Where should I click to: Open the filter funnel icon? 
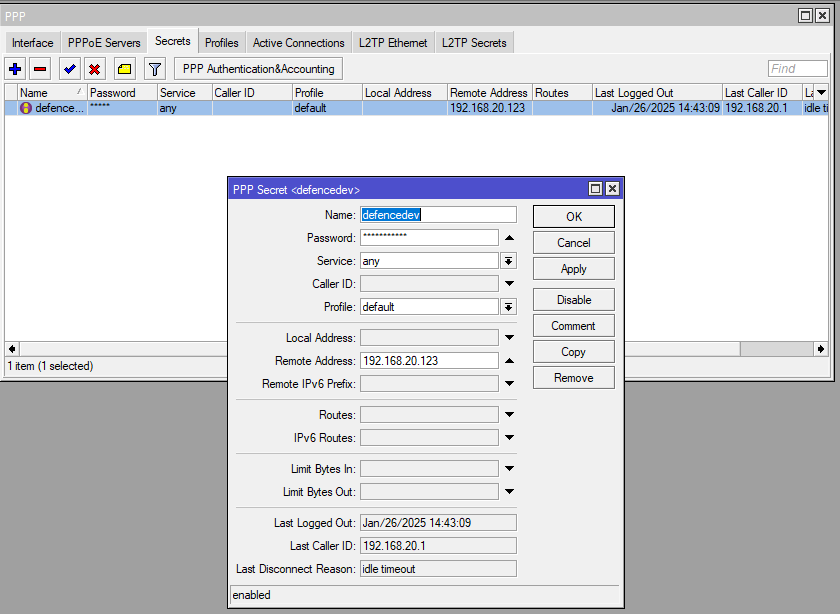[155, 69]
